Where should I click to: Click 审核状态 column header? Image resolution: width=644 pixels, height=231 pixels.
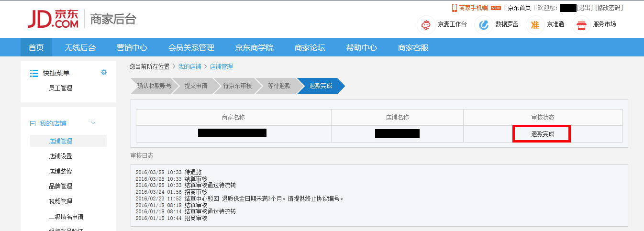click(x=543, y=117)
